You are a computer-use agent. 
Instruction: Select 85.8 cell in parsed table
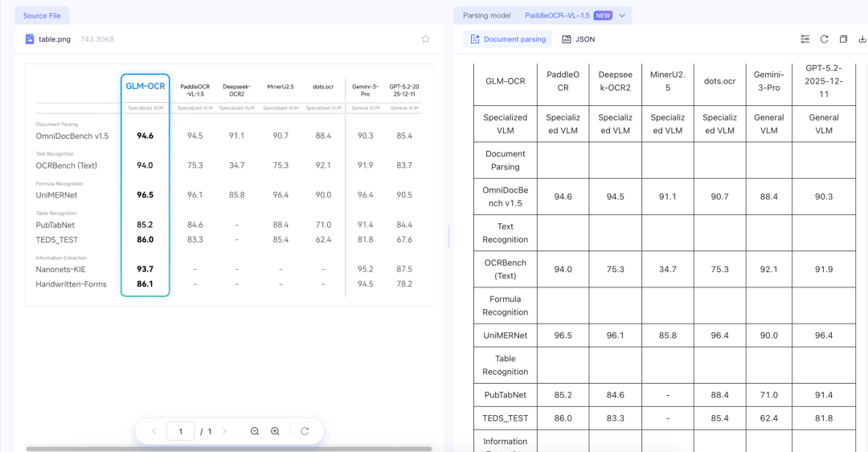tap(668, 336)
